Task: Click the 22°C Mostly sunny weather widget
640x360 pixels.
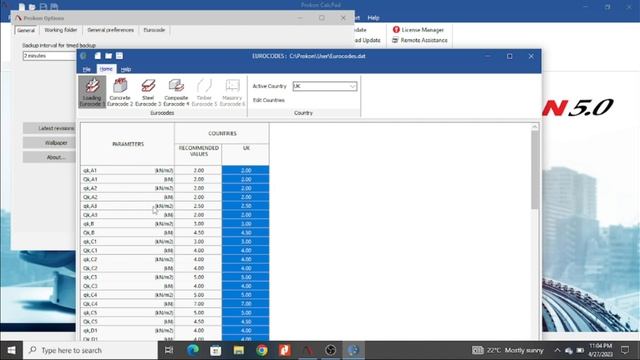Action: (x=508, y=350)
